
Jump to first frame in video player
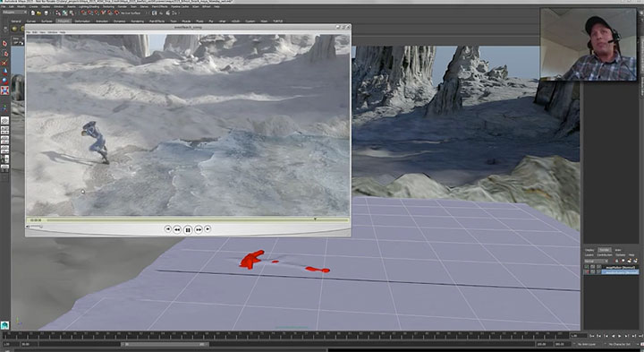167,228
